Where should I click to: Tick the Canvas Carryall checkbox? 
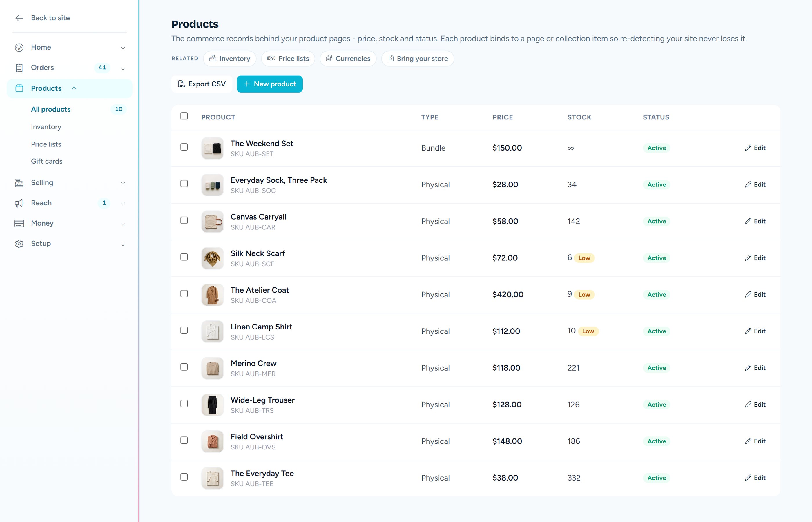coord(184,220)
